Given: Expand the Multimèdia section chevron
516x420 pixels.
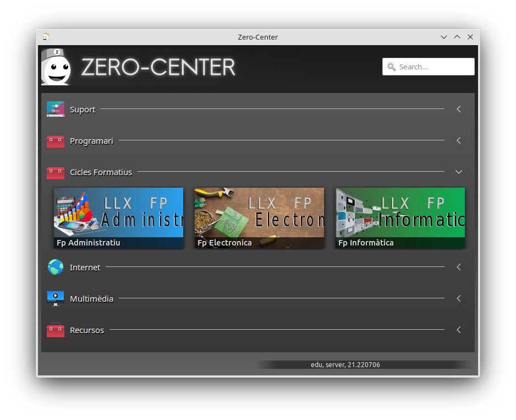Looking at the screenshot, I should pos(459,299).
